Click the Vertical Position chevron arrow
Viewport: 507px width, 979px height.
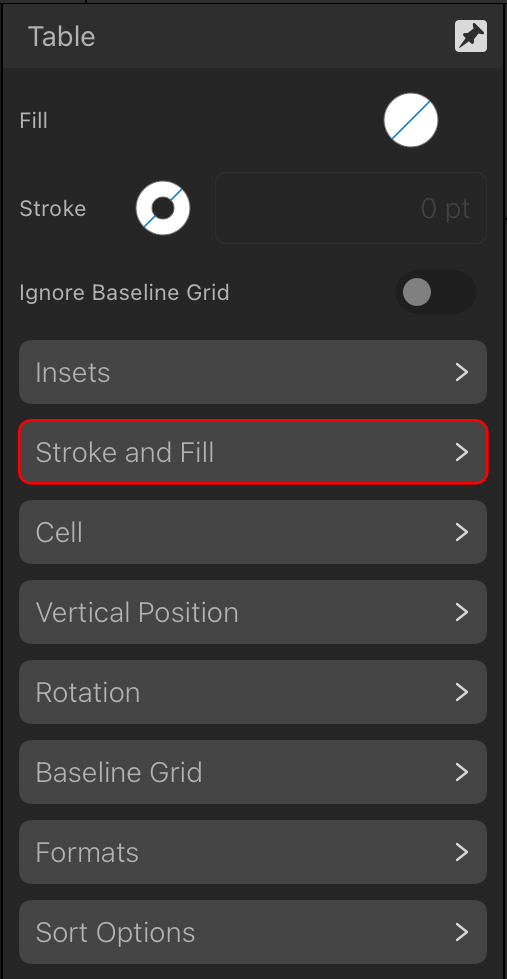[x=461, y=612]
